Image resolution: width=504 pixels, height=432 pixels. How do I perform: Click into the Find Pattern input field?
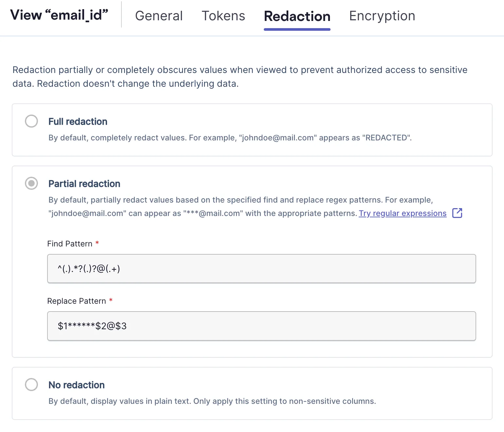coord(261,269)
